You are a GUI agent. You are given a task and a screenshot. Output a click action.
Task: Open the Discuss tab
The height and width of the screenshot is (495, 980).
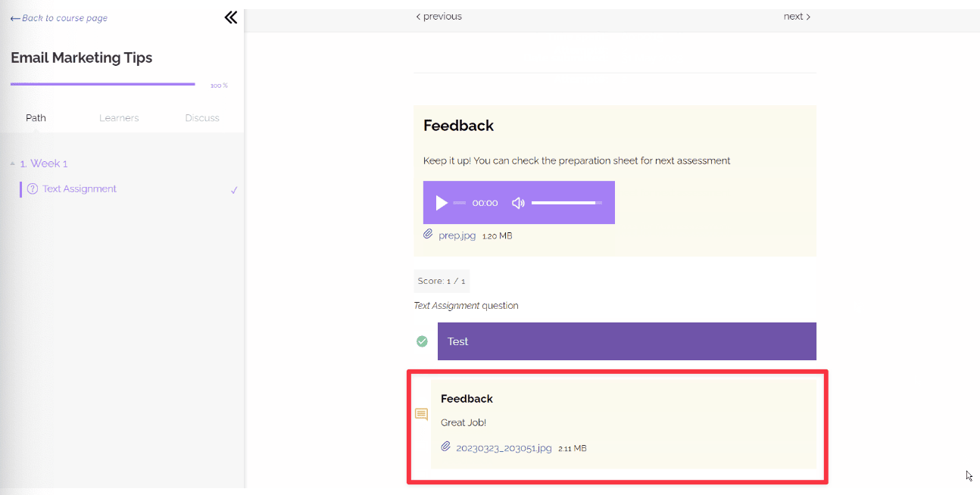202,118
